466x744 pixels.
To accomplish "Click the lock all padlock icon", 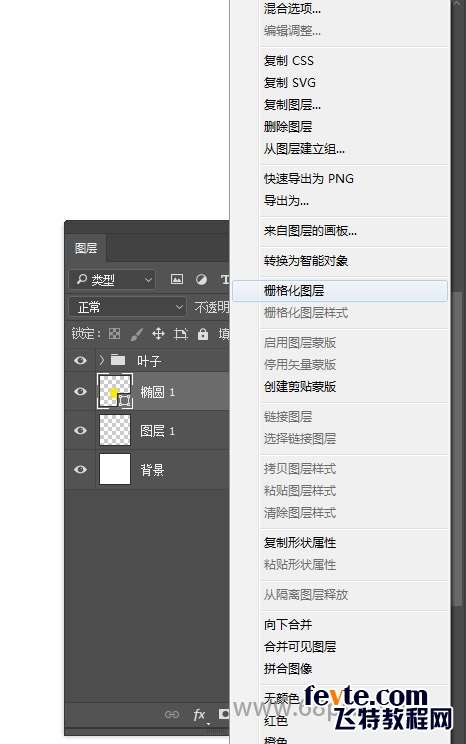I will [203, 334].
